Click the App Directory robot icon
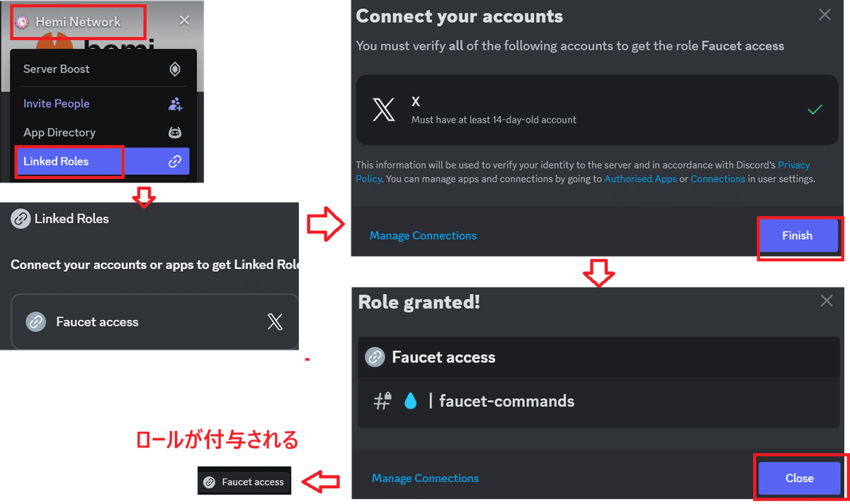Viewport: 850px width, 504px height. point(175,132)
